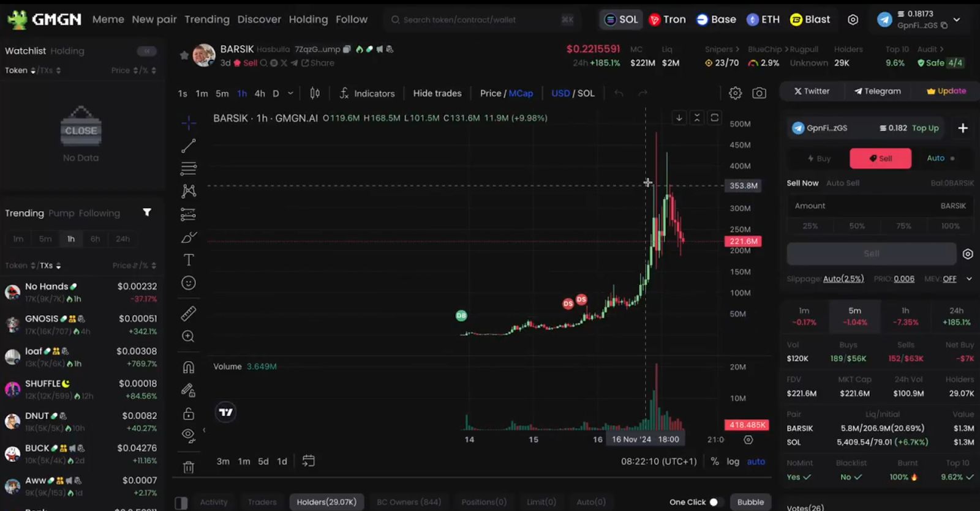Select the 4h chart interval
This screenshot has height=511, width=980.
click(260, 93)
